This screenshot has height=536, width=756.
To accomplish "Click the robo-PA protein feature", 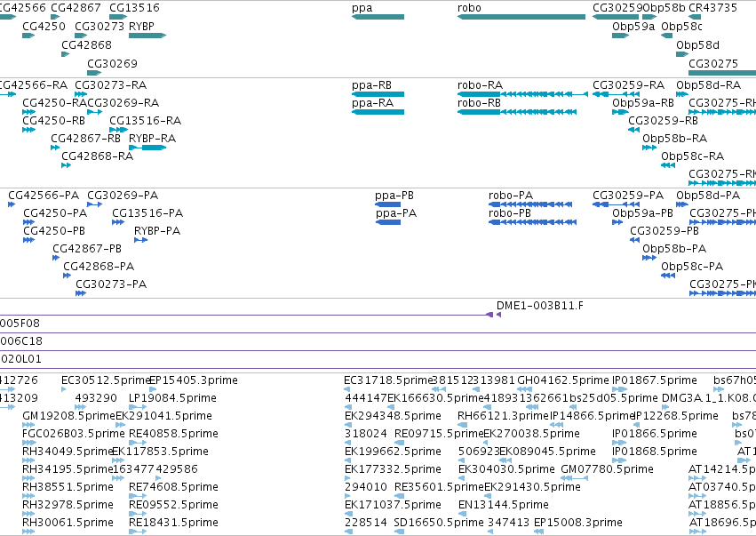I will (x=530, y=204).
